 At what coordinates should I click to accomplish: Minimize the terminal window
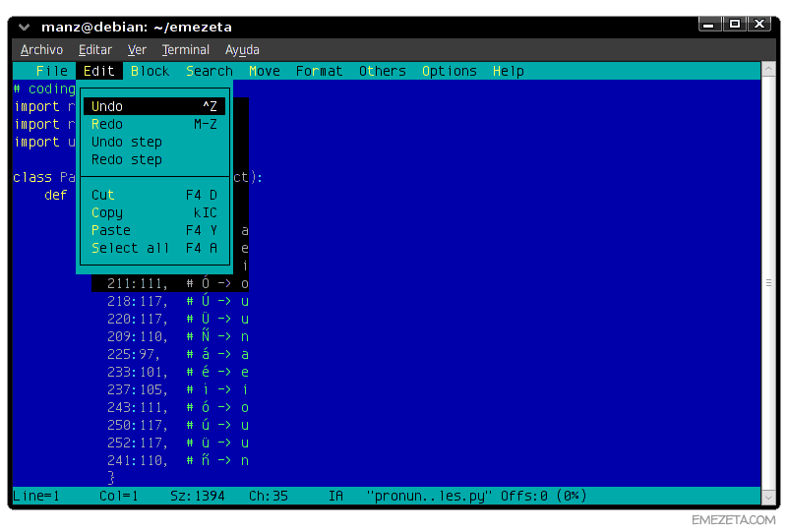(x=708, y=24)
